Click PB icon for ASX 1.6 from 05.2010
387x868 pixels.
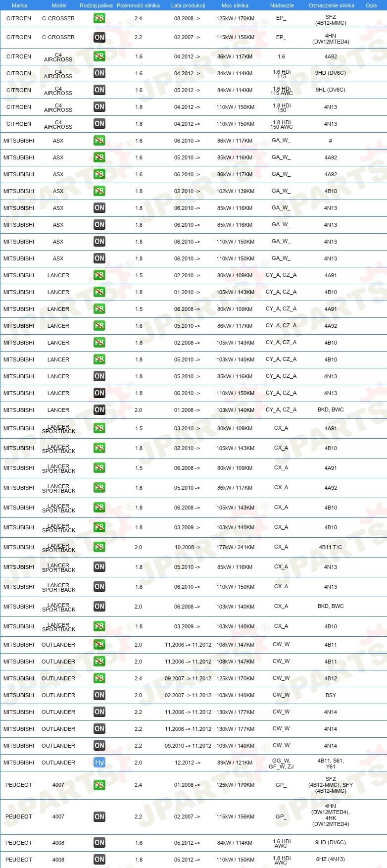click(99, 157)
